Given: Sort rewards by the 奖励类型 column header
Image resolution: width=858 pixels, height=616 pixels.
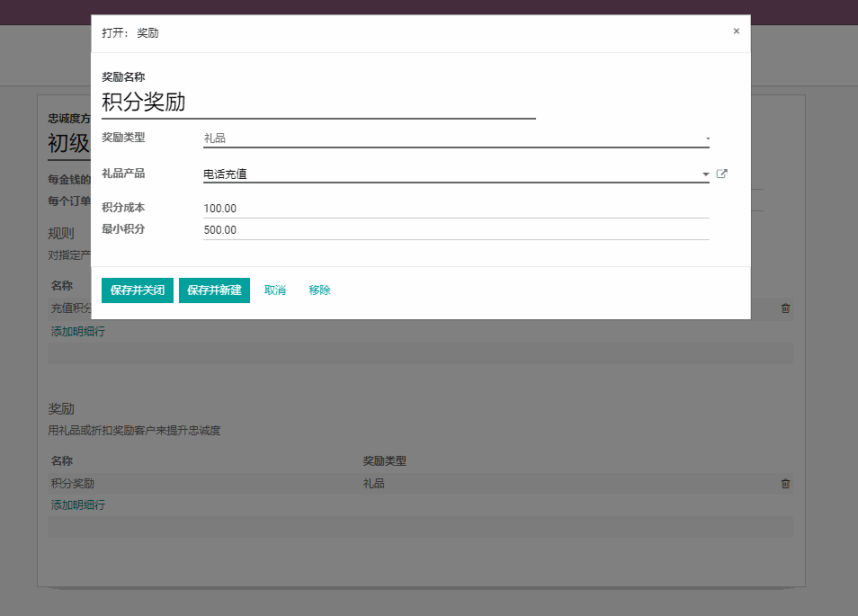Looking at the screenshot, I should pos(384,461).
